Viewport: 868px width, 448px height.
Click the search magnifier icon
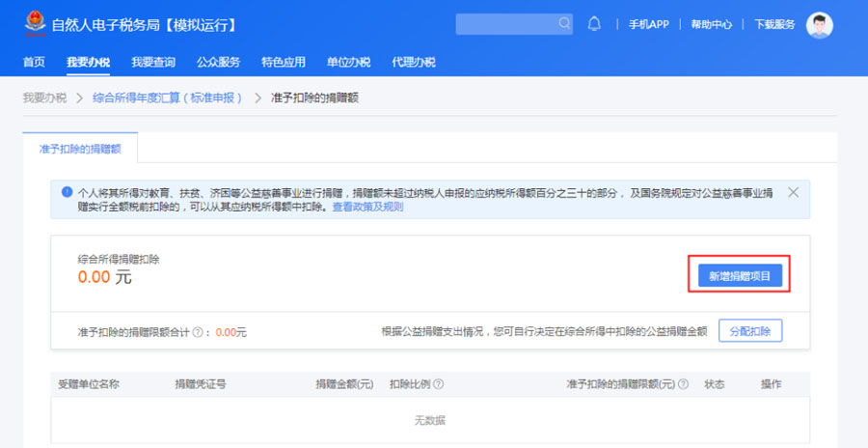point(564,24)
